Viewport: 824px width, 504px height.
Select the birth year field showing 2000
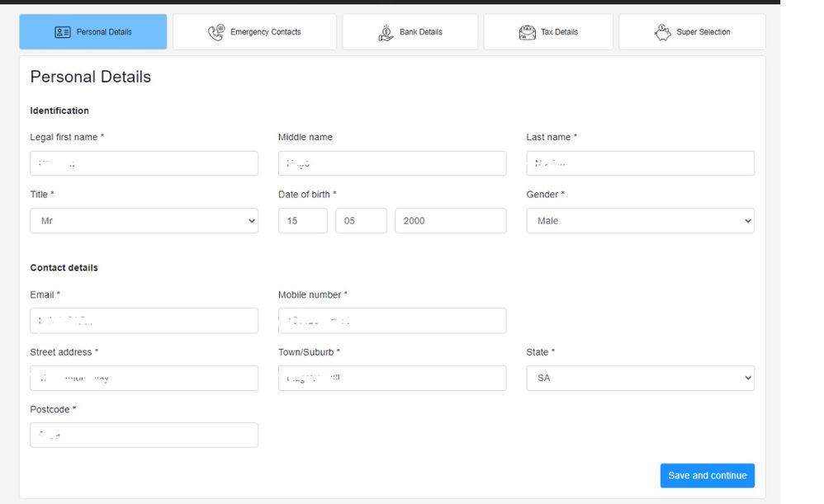click(450, 221)
